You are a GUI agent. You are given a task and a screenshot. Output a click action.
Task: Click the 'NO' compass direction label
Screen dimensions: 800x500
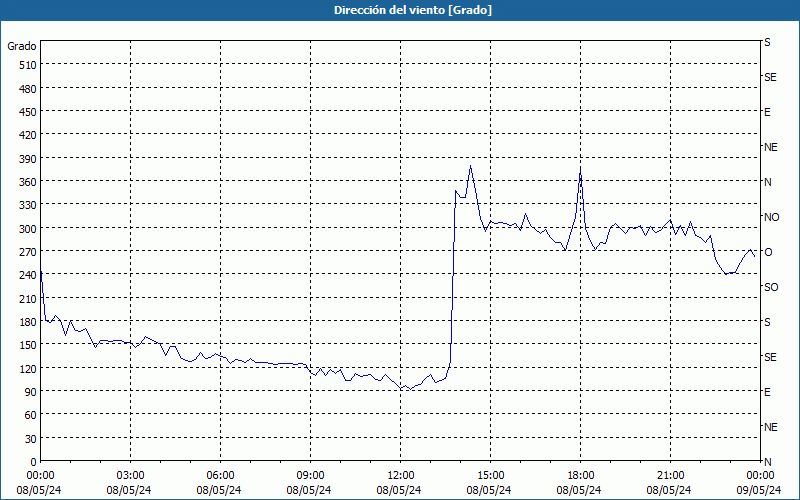point(771,217)
